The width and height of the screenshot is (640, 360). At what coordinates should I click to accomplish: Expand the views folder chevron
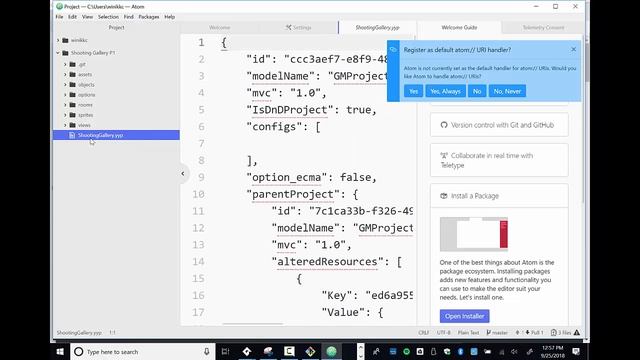[65, 125]
